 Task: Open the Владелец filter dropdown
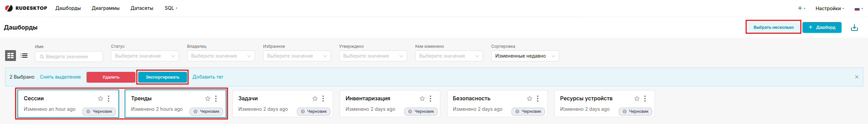point(221,56)
